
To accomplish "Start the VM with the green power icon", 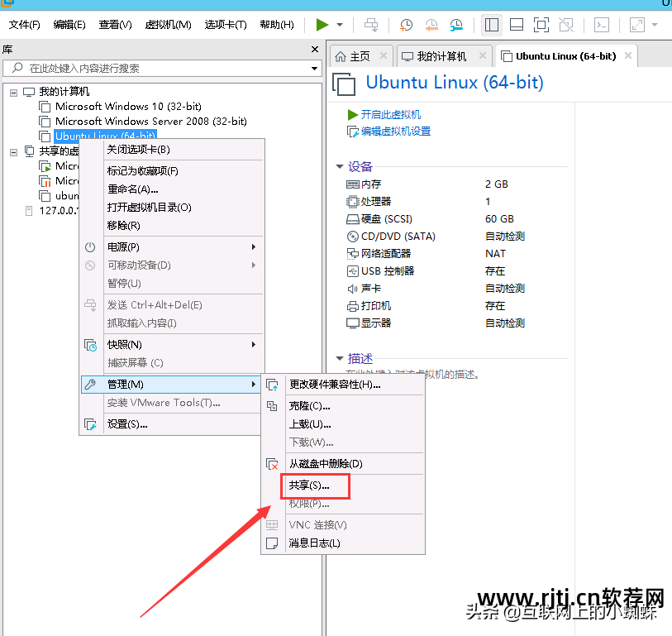I will pyautogui.click(x=322, y=24).
